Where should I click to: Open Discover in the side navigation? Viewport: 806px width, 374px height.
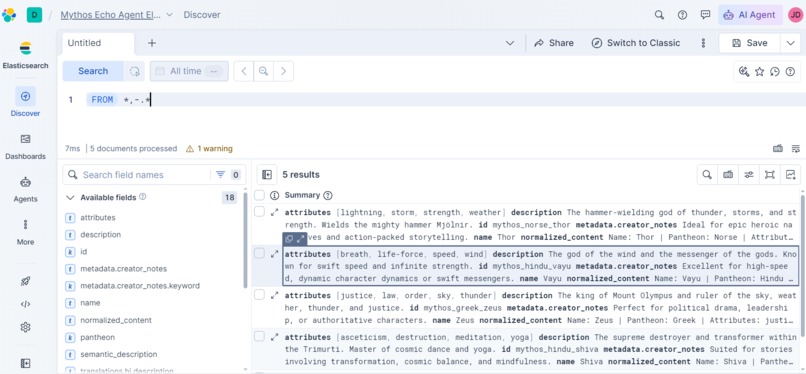25,102
